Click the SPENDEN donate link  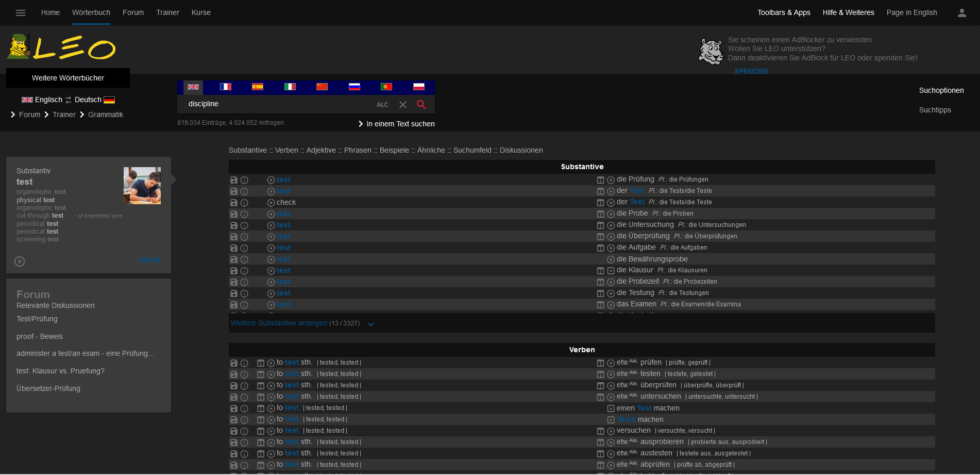(751, 71)
